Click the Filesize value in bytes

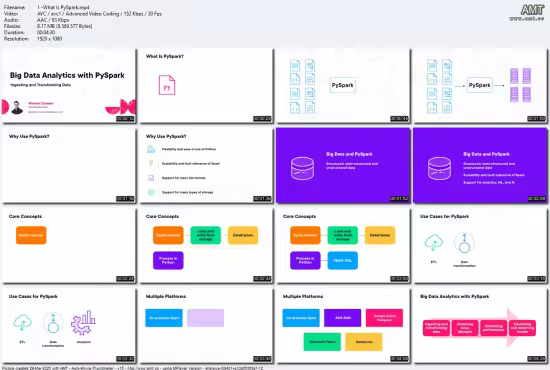65,26
